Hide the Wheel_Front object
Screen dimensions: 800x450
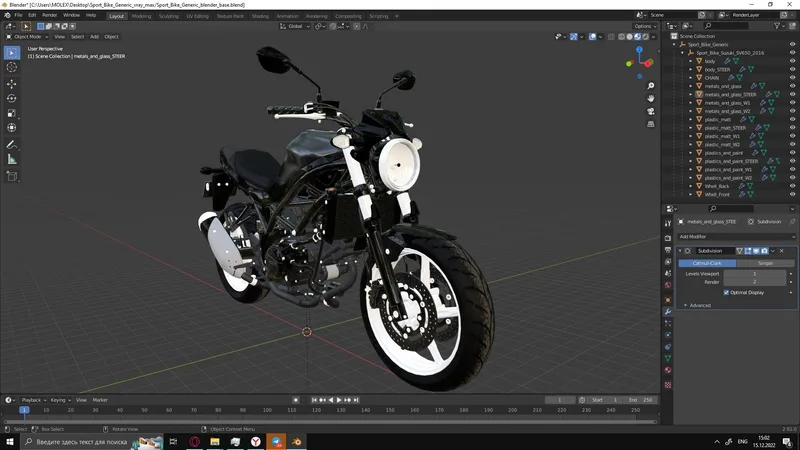point(792,194)
